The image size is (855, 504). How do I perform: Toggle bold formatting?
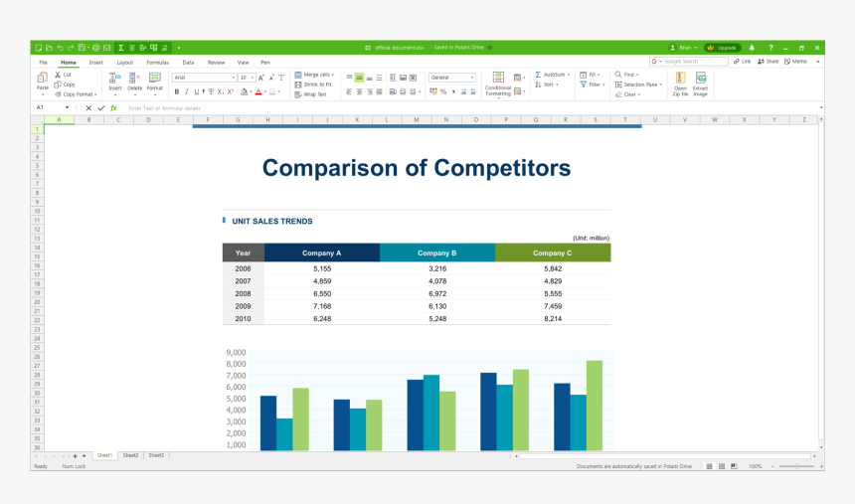pyautogui.click(x=177, y=91)
